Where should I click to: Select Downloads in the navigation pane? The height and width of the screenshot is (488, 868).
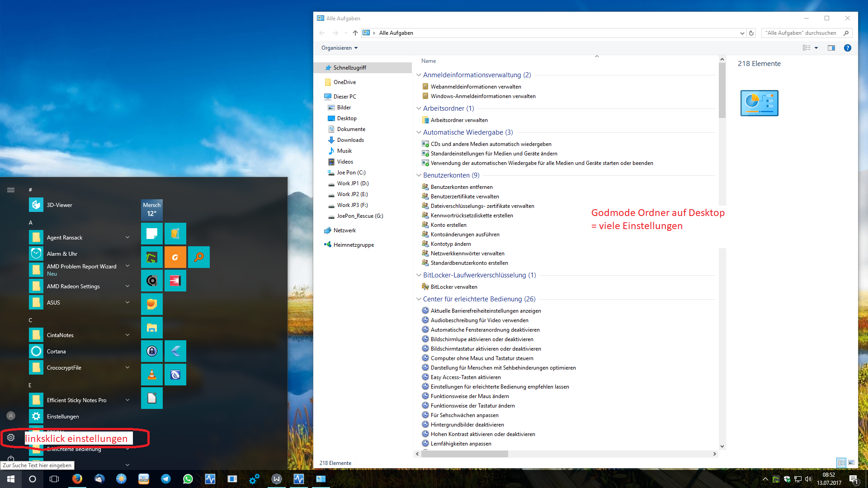click(350, 140)
